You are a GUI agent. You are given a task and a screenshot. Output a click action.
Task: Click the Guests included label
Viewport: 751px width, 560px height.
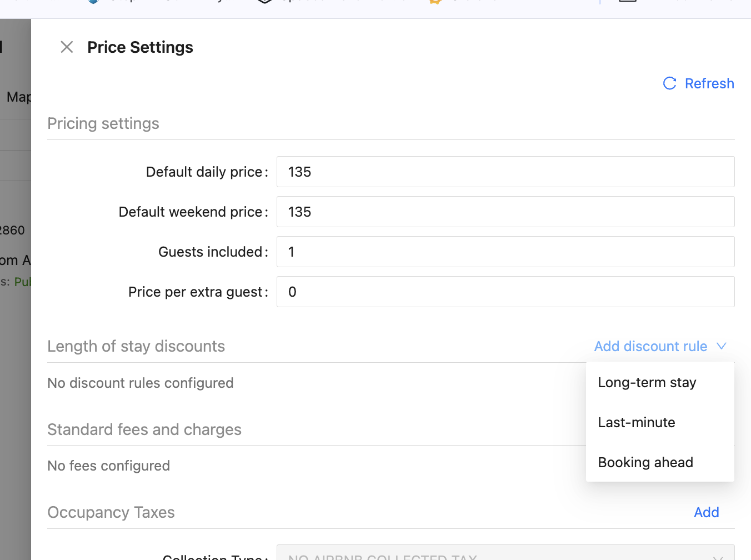[x=213, y=252]
